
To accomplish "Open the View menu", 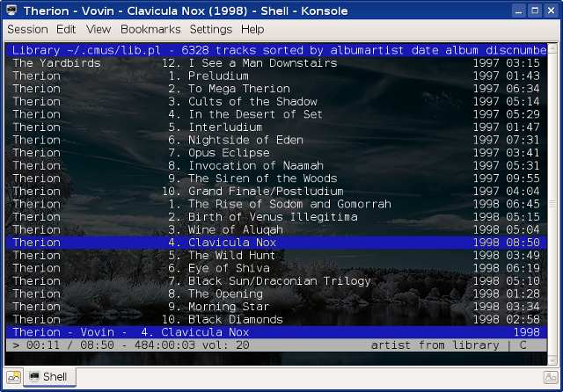I will click(x=99, y=29).
